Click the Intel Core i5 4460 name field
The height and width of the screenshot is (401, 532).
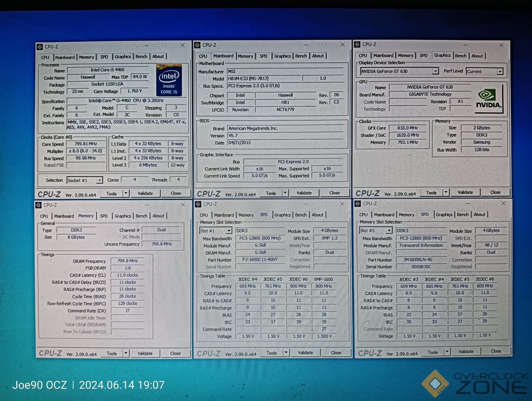(x=107, y=70)
